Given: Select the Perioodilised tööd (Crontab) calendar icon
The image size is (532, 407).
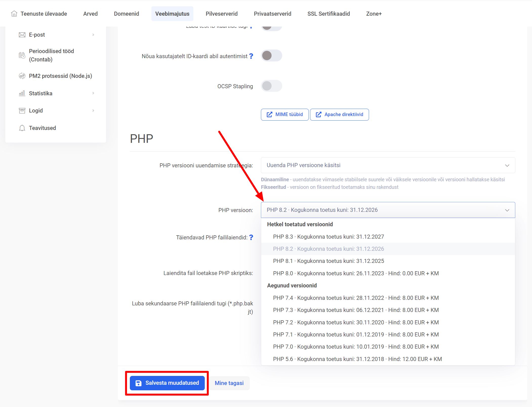Looking at the screenshot, I should (22, 55).
